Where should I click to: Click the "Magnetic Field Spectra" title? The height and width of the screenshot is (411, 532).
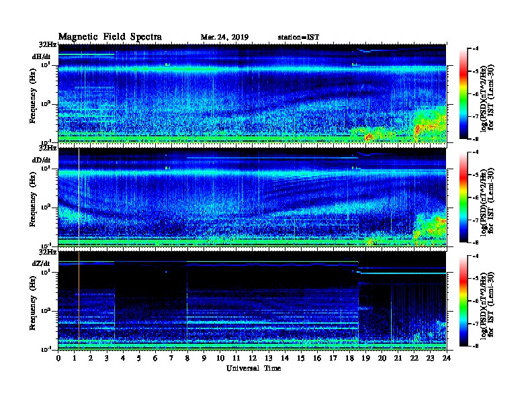[110, 37]
